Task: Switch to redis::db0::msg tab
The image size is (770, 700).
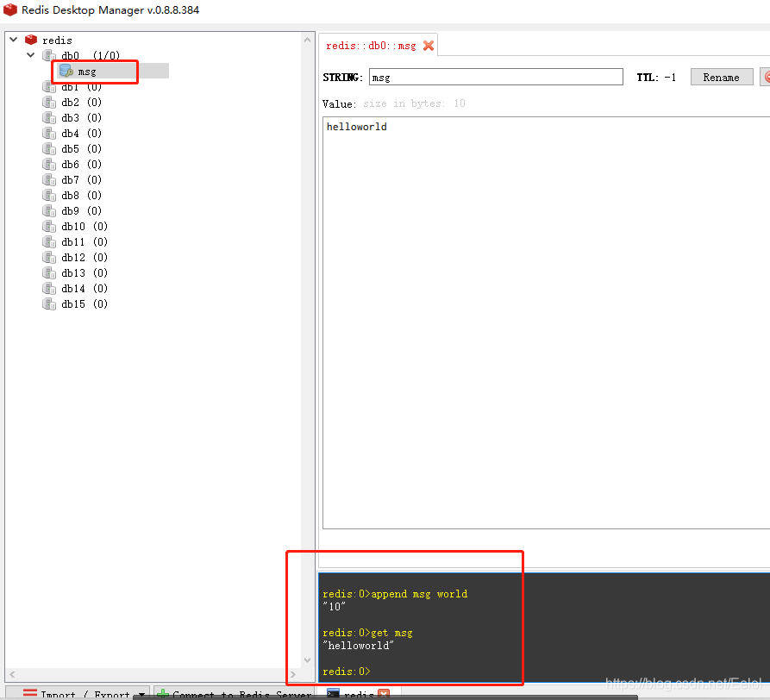Action: tap(371, 46)
